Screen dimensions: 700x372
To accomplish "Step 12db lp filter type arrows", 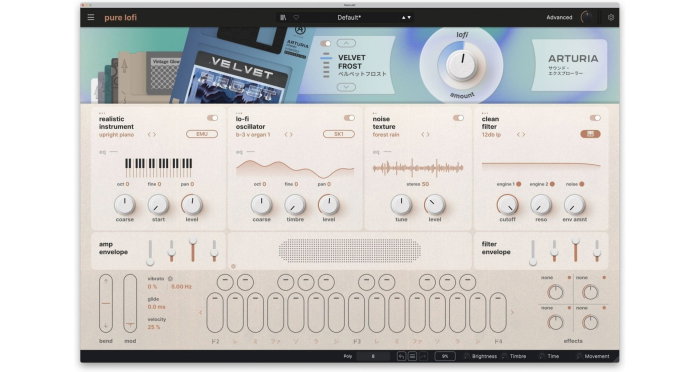I will (x=521, y=134).
